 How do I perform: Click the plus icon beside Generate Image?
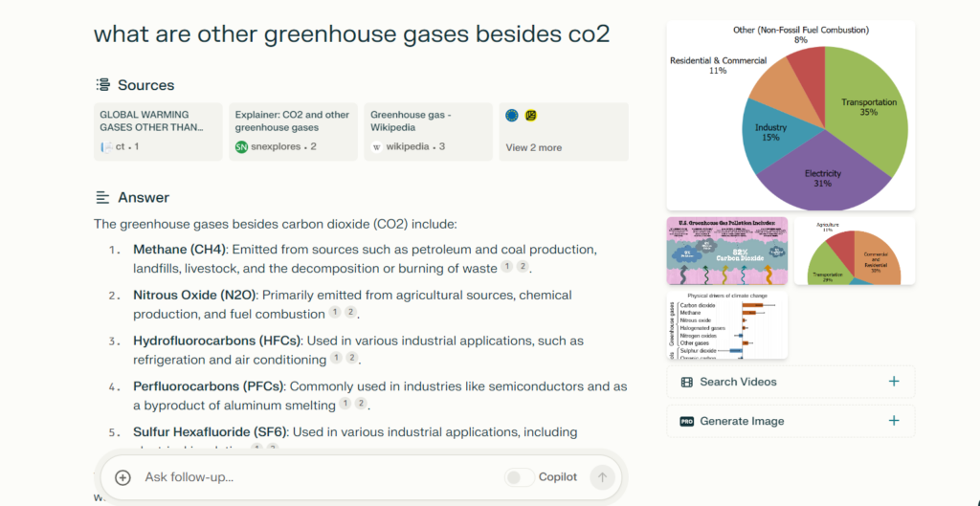coord(894,421)
